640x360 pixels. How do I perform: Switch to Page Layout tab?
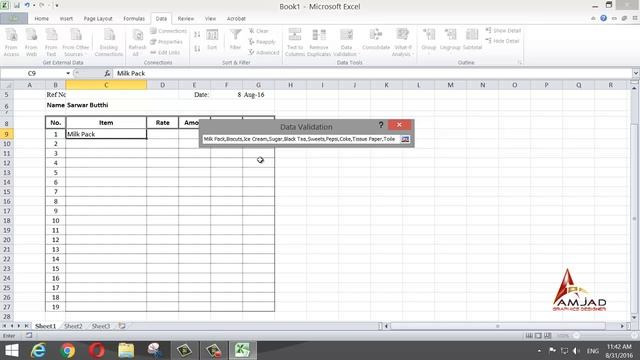98,19
